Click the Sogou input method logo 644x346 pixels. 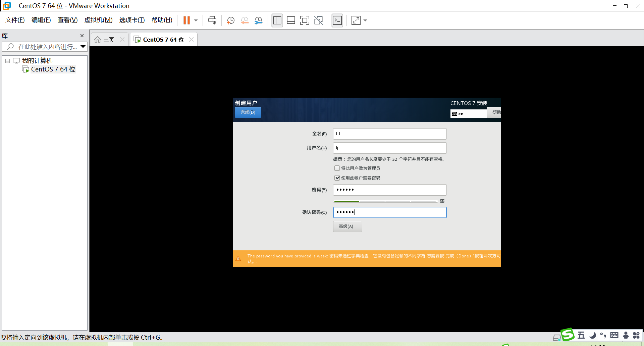(x=568, y=335)
